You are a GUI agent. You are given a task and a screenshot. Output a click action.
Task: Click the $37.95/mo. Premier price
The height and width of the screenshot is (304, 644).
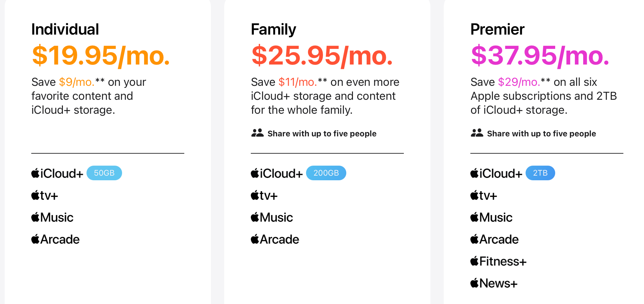click(540, 55)
